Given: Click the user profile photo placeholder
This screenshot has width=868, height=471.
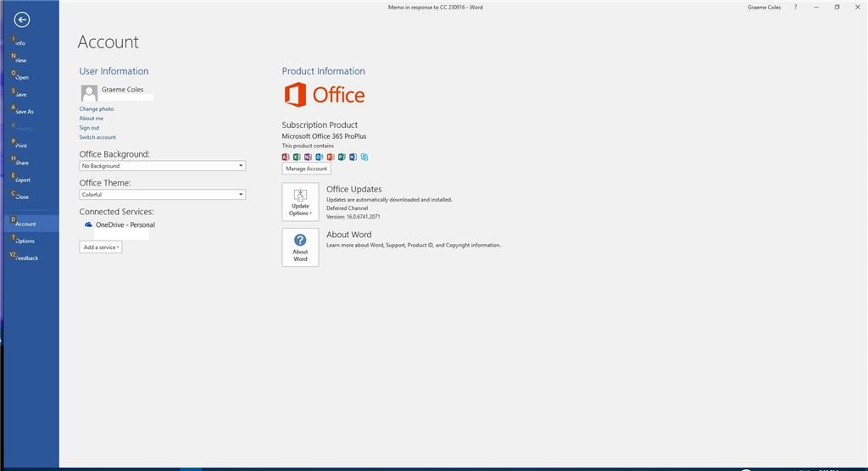Looking at the screenshot, I should [x=89, y=93].
